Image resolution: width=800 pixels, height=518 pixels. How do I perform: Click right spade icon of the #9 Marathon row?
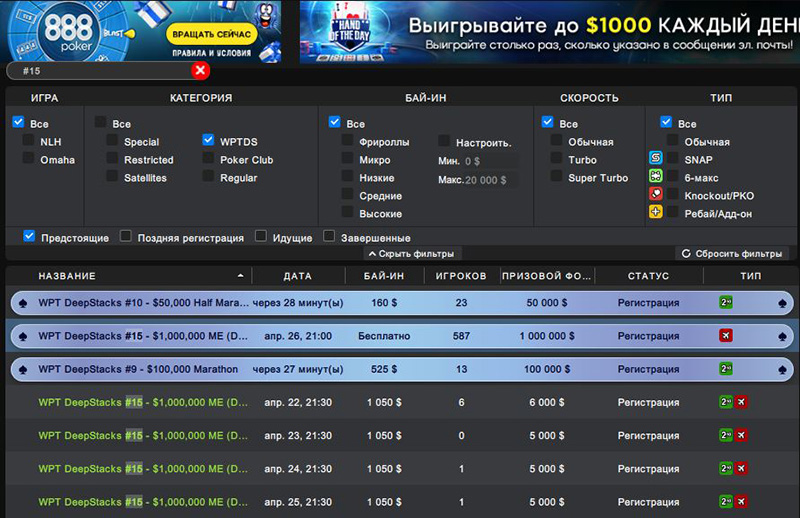pyautogui.click(x=782, y=370)
